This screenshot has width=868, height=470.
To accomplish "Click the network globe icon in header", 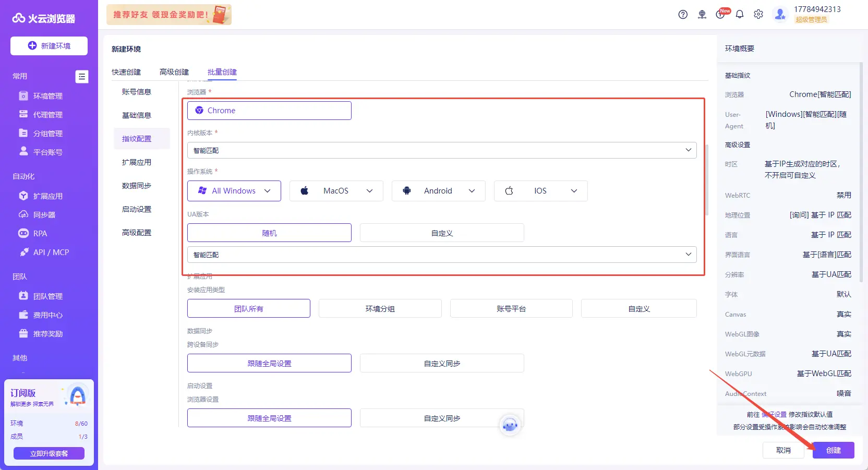I will (x=702, y=15).
